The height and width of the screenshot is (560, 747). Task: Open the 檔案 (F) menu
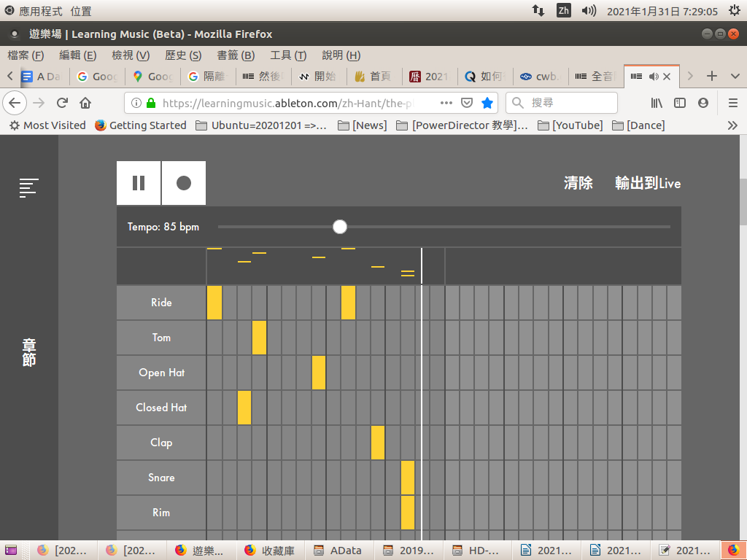point(26,55)
